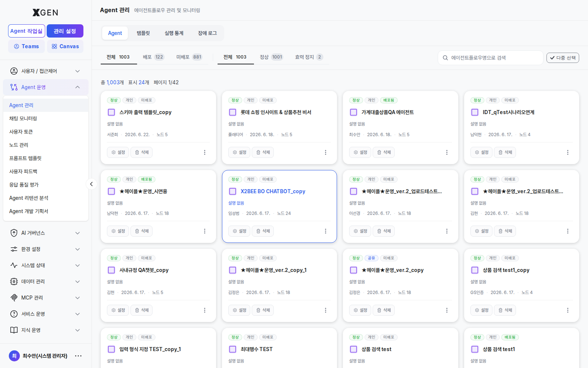Expand the MCP 관리 section
Screen dimensions: 588x368
pos(46,298)
